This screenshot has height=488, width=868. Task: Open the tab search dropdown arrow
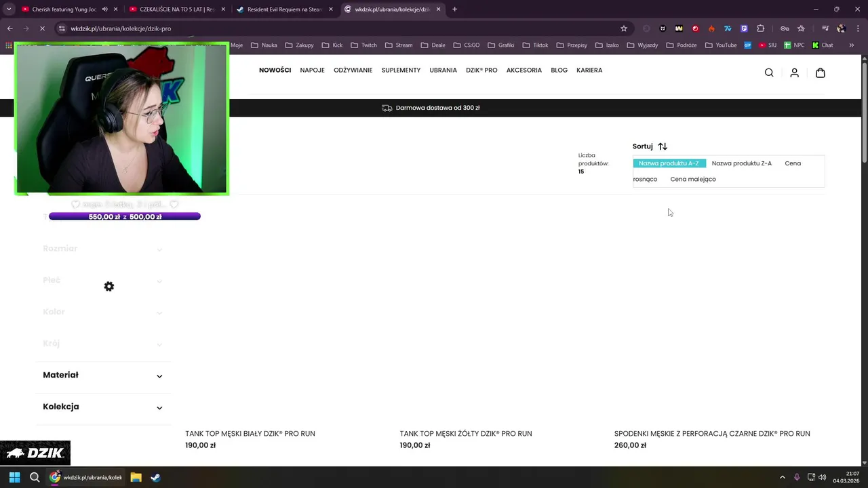point(9,9)
